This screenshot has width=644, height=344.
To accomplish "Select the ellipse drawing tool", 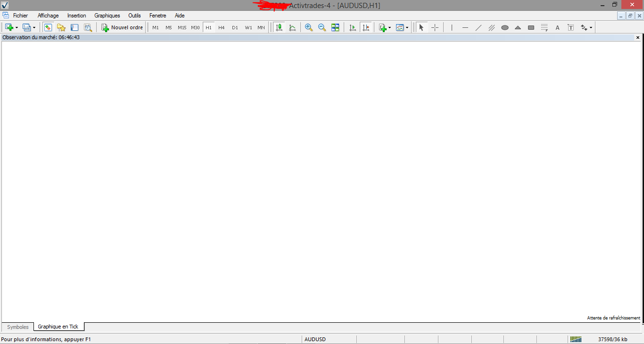I will pos(504,27).
